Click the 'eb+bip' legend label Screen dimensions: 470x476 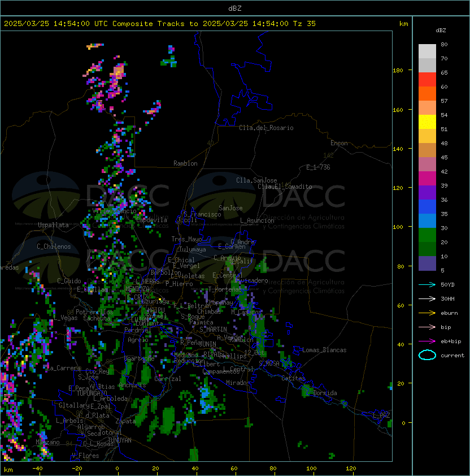point(451,341)
